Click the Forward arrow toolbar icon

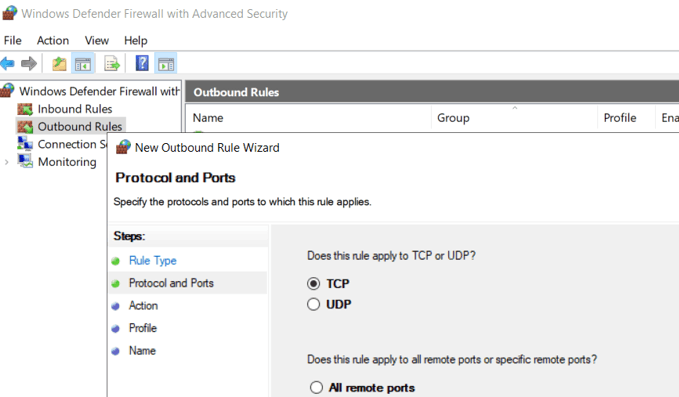[29, 64]
